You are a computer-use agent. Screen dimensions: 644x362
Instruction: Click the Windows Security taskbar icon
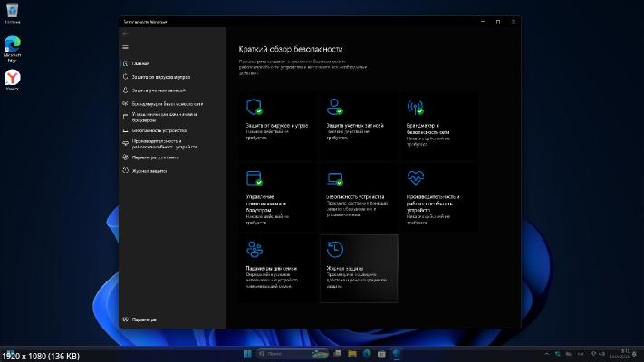click(x=397, y=354)
